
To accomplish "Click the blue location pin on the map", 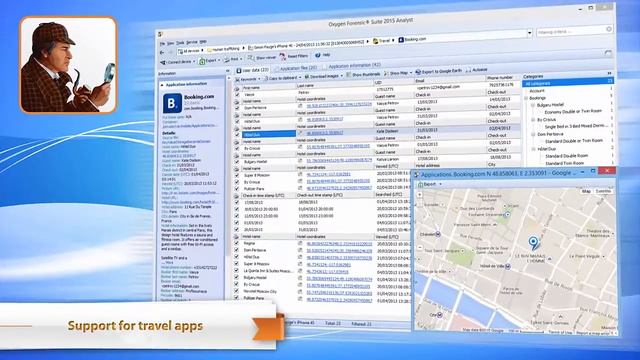I will 533,243.
